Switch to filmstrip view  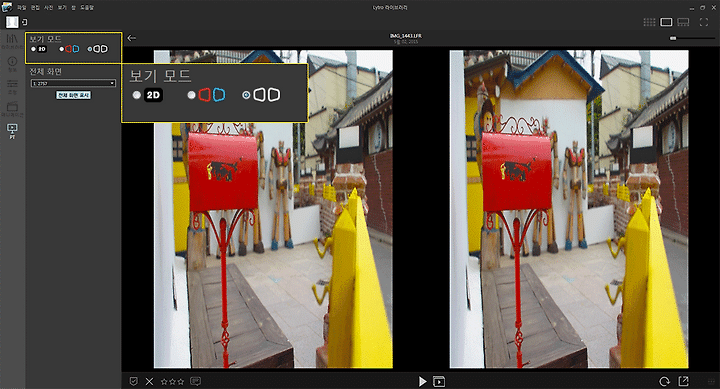[683, 22]
